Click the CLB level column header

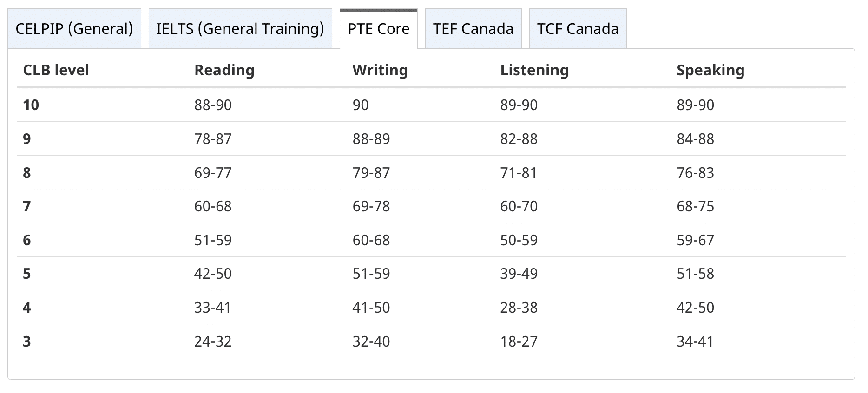pos(56,70)
